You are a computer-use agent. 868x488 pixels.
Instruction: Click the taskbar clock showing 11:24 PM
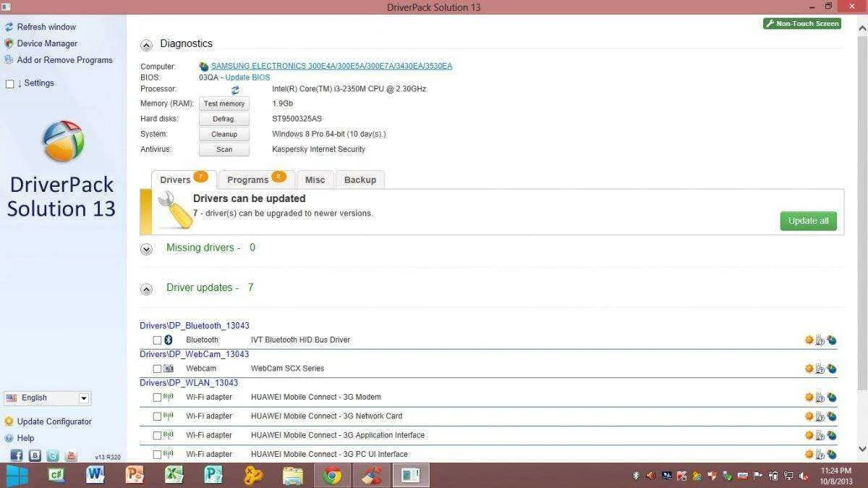[835, 475]
